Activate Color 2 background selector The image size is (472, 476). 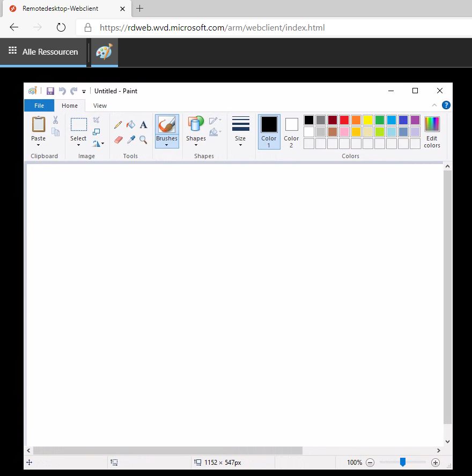[292, 132]
